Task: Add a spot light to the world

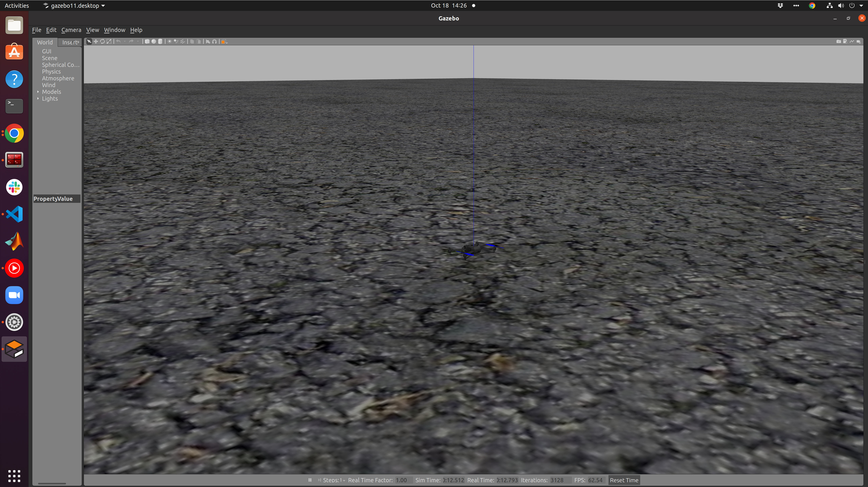Action: coord(176,41)
